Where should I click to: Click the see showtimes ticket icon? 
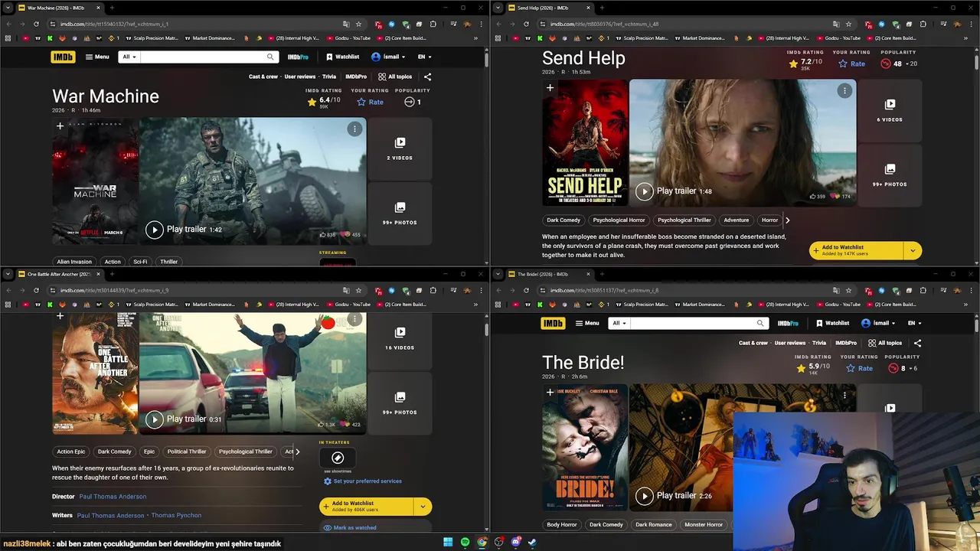pyautogui.click(x=338, y=458)
